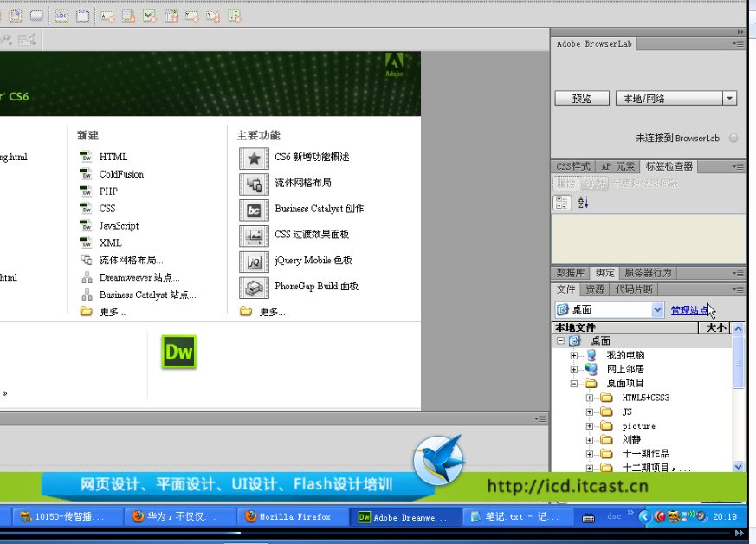Expand the HTML5+CSS3 folder
Viewport: 756px width, 544px height.
coord(589,398)
